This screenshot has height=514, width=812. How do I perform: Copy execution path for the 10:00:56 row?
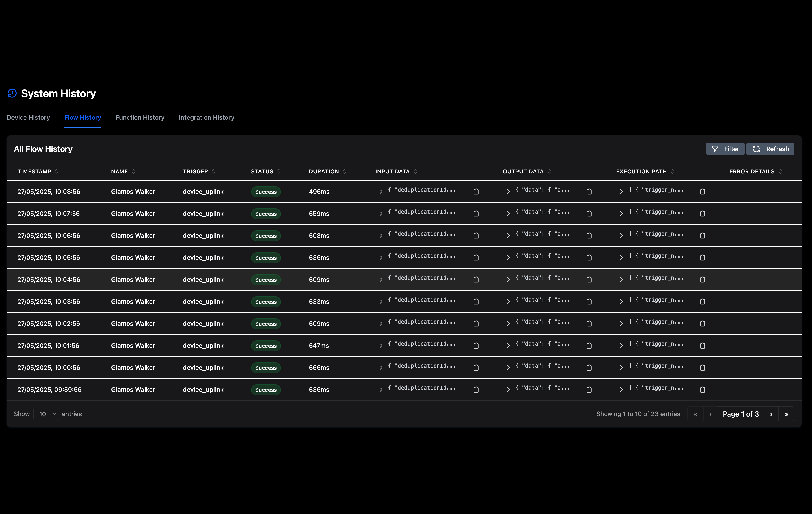click(x=702, y=368)
